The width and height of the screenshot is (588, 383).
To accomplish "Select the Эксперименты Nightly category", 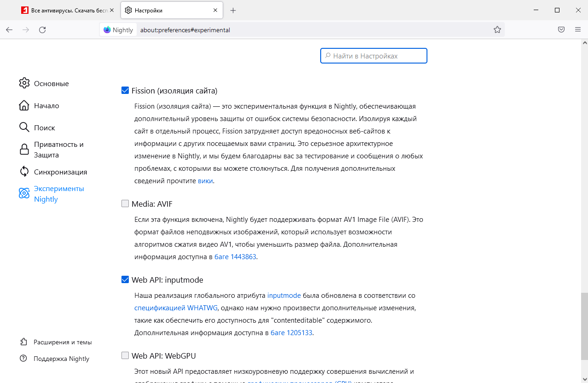I will coord(58,194).
